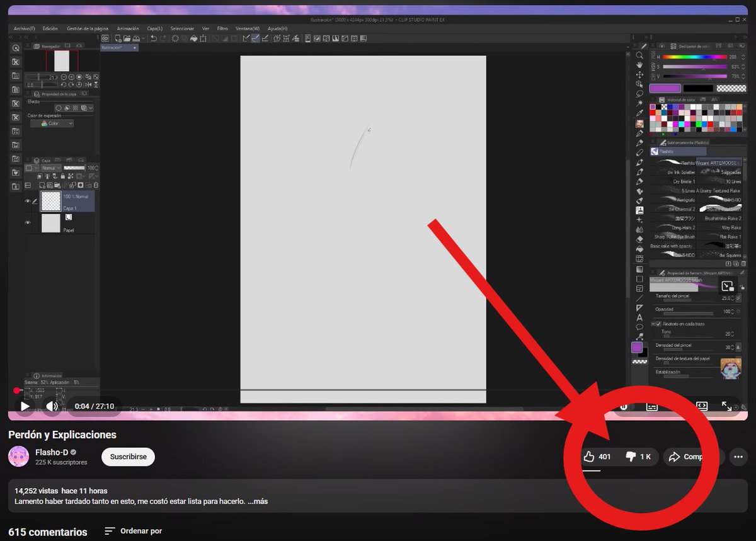
Task: Switch the player to theater mode
Action: coord(701,406)
